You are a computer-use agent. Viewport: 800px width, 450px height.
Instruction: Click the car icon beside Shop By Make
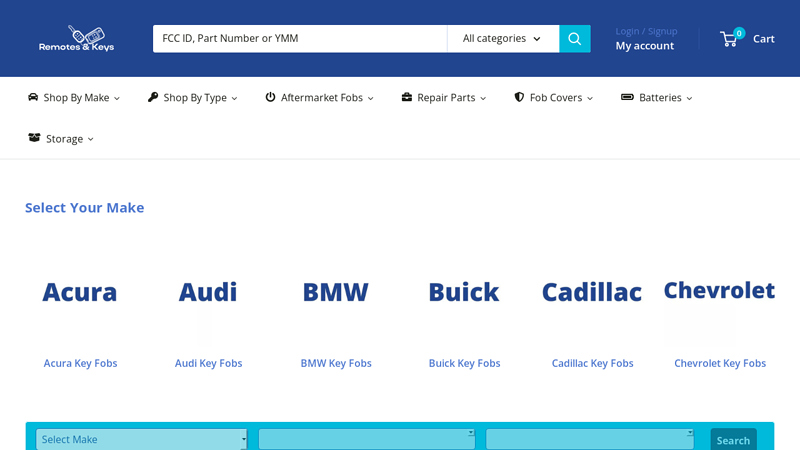click(33, 97)
